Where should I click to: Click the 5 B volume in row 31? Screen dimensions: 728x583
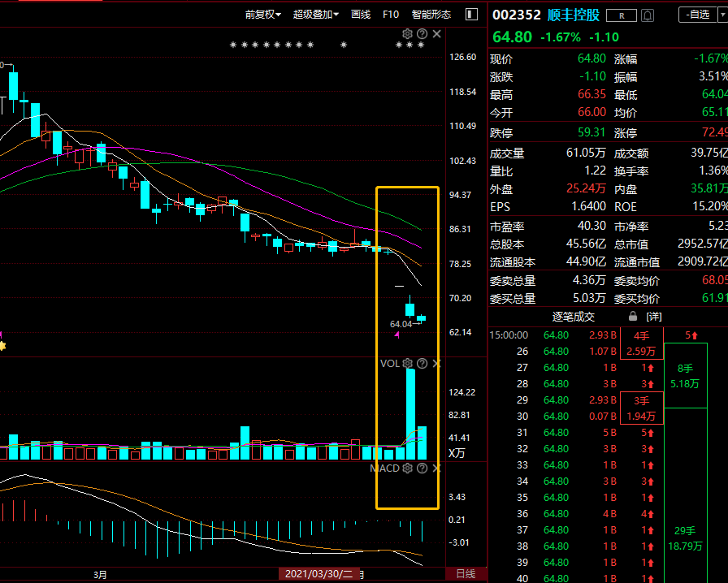tap(609, 433)
